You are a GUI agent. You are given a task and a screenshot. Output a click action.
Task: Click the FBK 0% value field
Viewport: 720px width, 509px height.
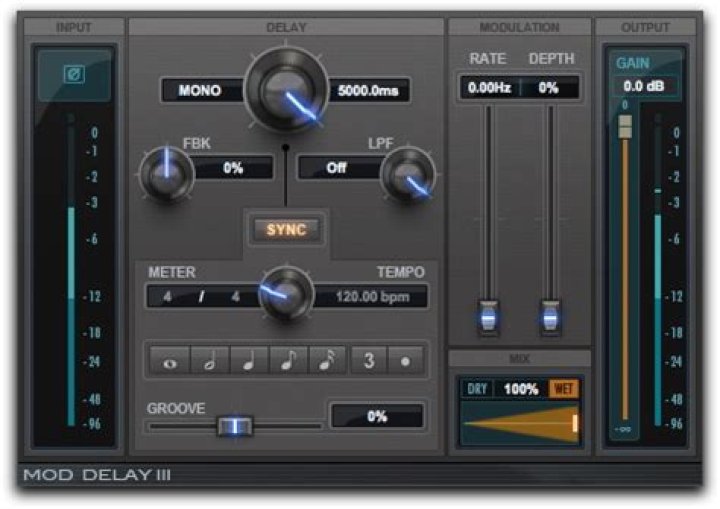point(233,168)
